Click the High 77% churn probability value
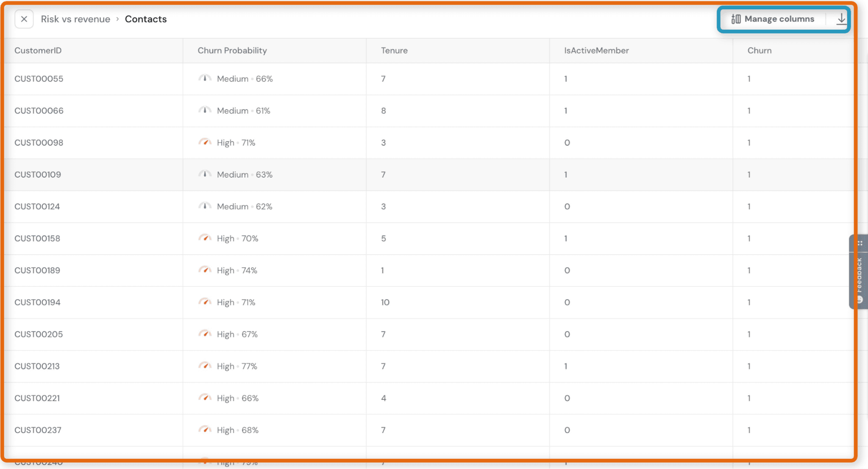868x469 pixels. (x=237, y=366)
